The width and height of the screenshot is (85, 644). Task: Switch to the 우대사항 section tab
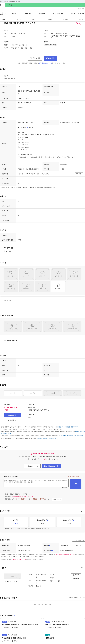[34, 19]
